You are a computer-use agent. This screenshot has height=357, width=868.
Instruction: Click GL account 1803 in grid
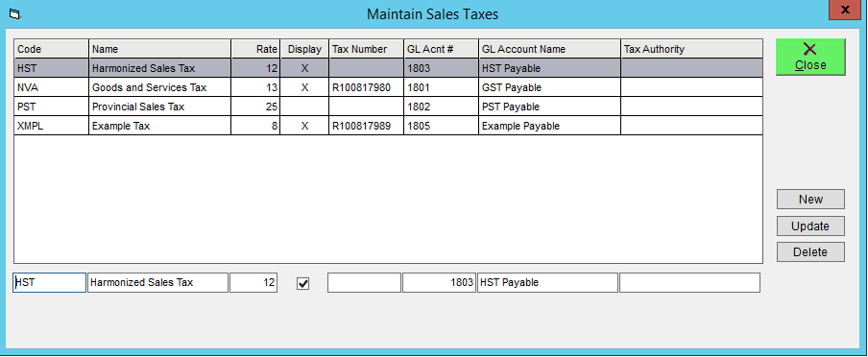pos(441,68)
